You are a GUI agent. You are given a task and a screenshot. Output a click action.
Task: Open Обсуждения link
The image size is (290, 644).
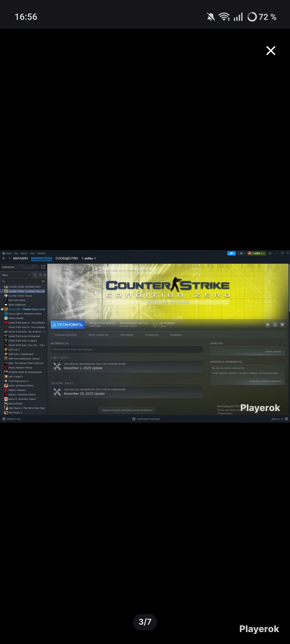tap(127, 335)
